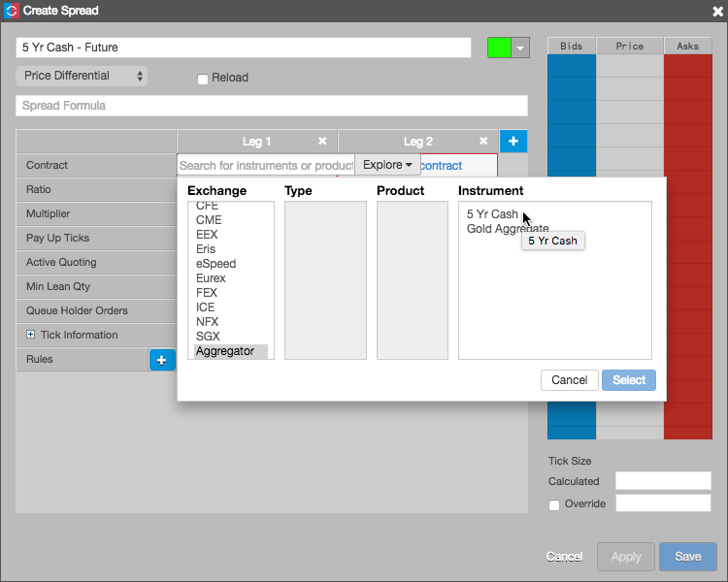
Task: Click the Min Lean Qty row label
Action: point(58,286)
